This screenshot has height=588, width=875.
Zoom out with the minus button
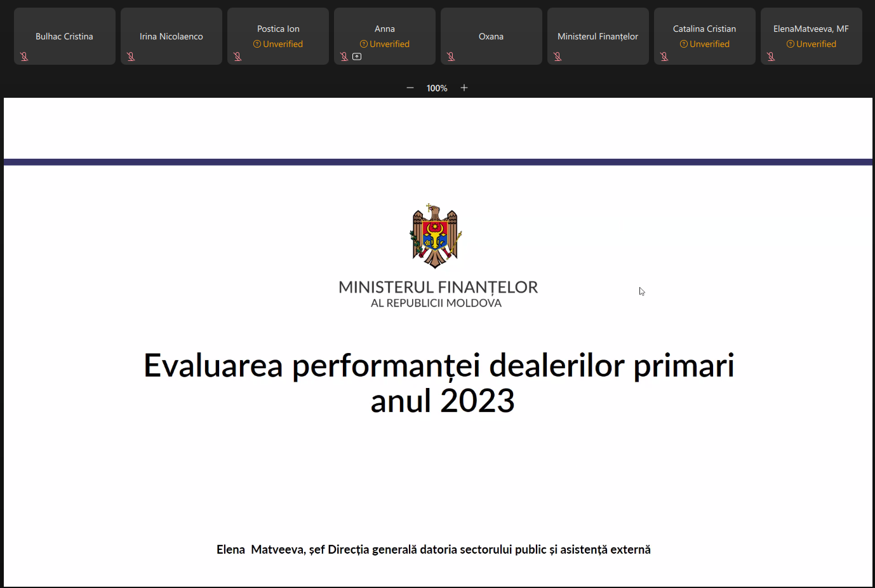410,88
